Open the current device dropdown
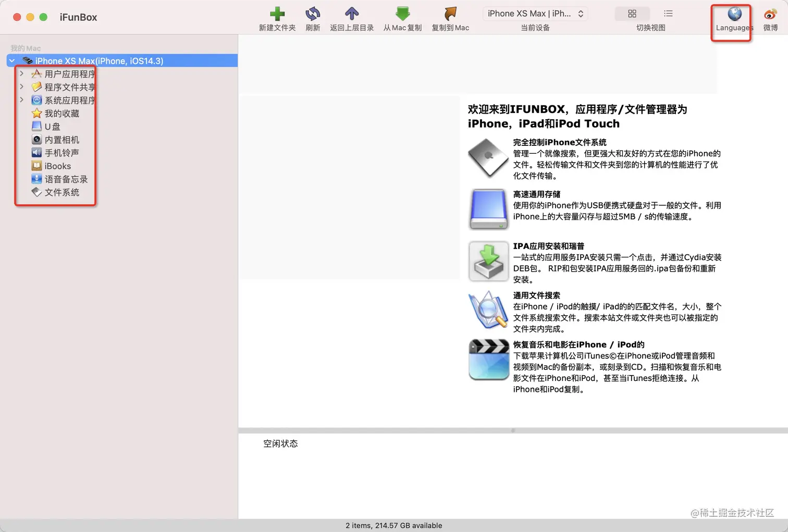Viewport: 788px width, 532px height. click(x=535, y=14)
